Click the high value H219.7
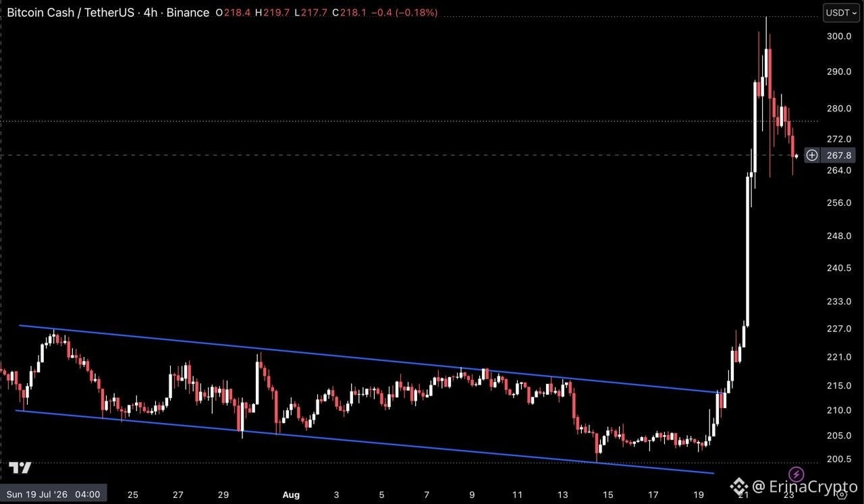The image size is (864, 504). click(272, 13)
